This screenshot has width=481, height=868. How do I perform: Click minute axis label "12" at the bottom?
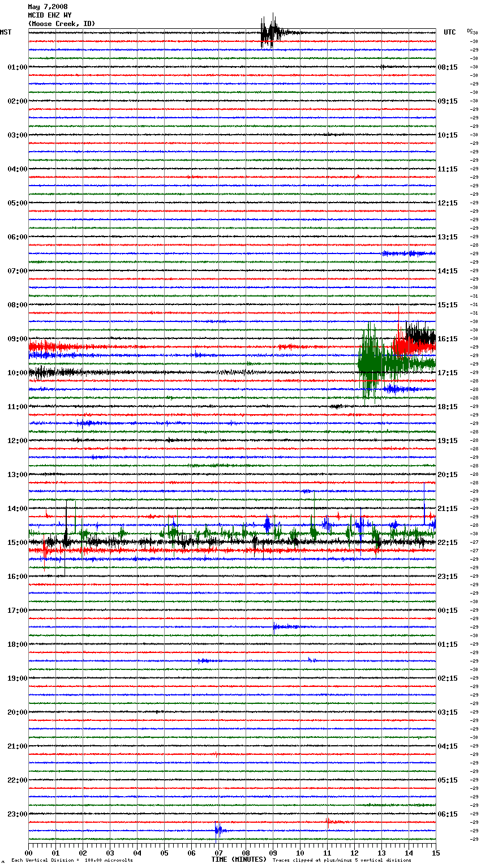coord(354,853)
